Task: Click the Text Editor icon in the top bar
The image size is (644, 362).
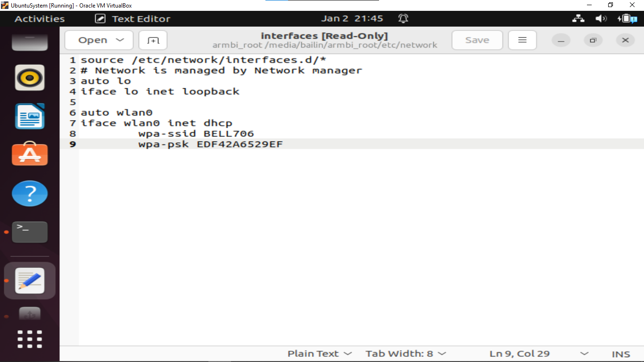Action: pyautogui.click(x=100, y=19)
